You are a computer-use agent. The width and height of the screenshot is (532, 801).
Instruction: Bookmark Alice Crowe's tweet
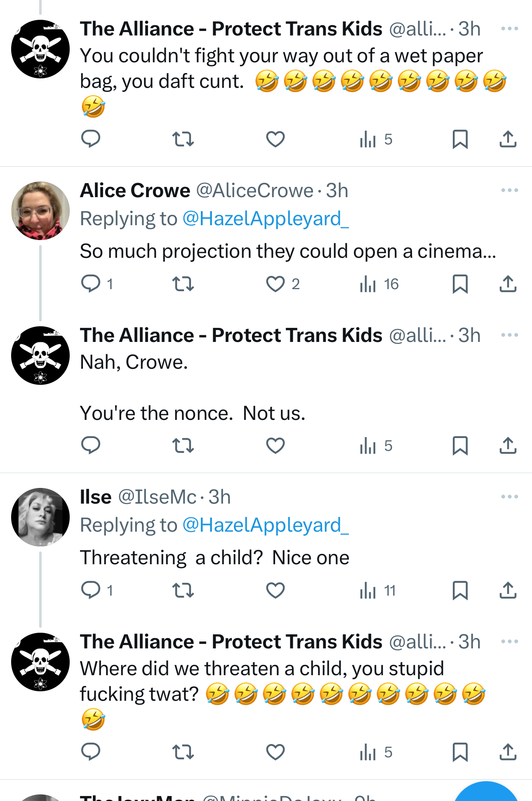[x=460, y=284]
